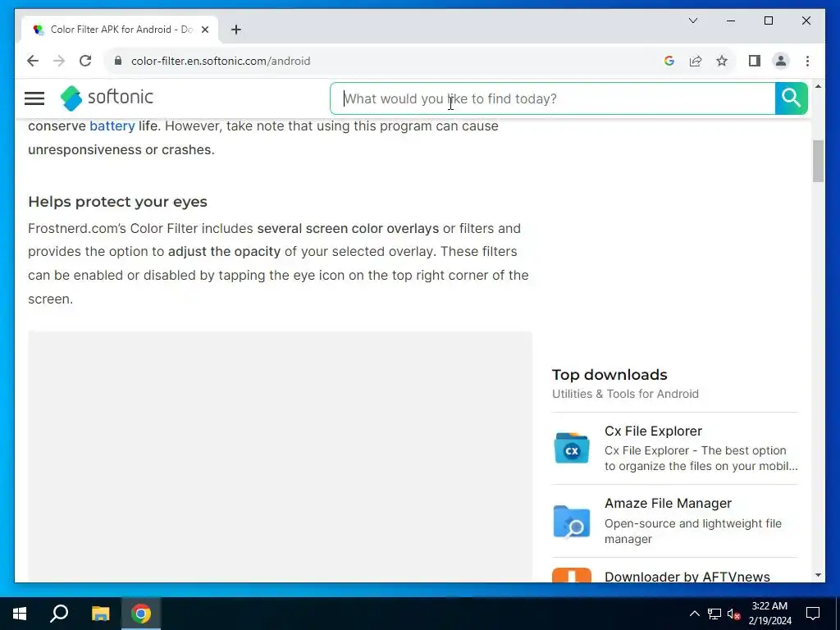Click the padlock site info icon
This screenshot has height=630, width=840.
[118, 61]
